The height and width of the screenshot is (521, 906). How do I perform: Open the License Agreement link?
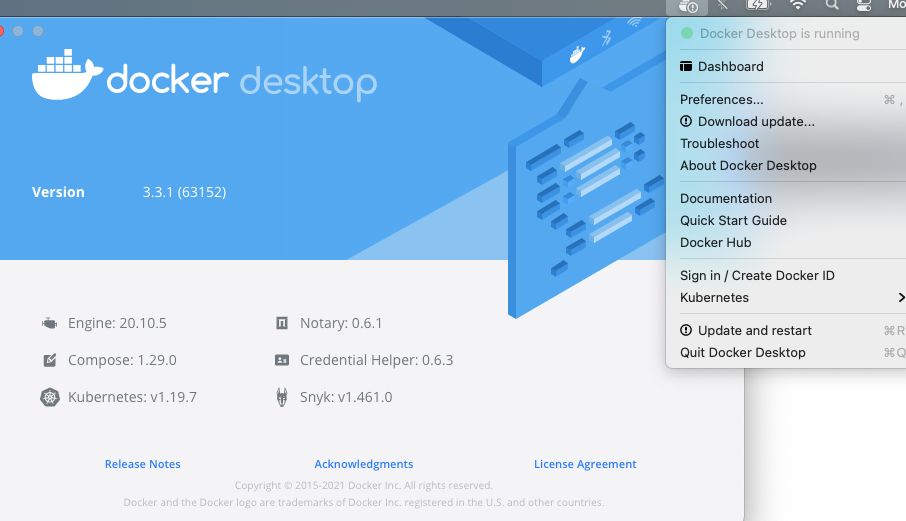[585, 464]
